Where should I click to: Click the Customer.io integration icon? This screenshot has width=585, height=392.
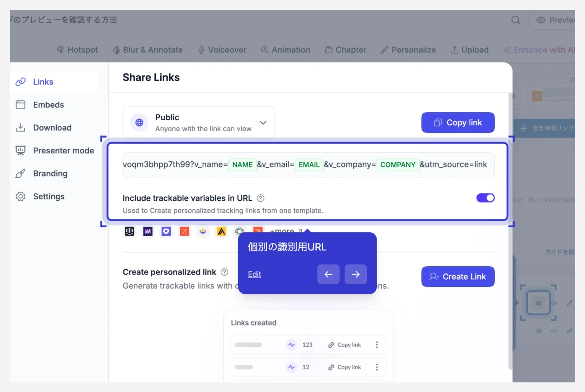[203, 231]
